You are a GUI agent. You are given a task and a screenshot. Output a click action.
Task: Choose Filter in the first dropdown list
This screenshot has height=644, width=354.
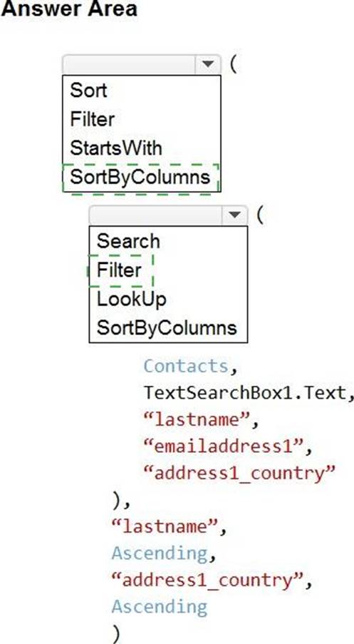click(93, 119)
